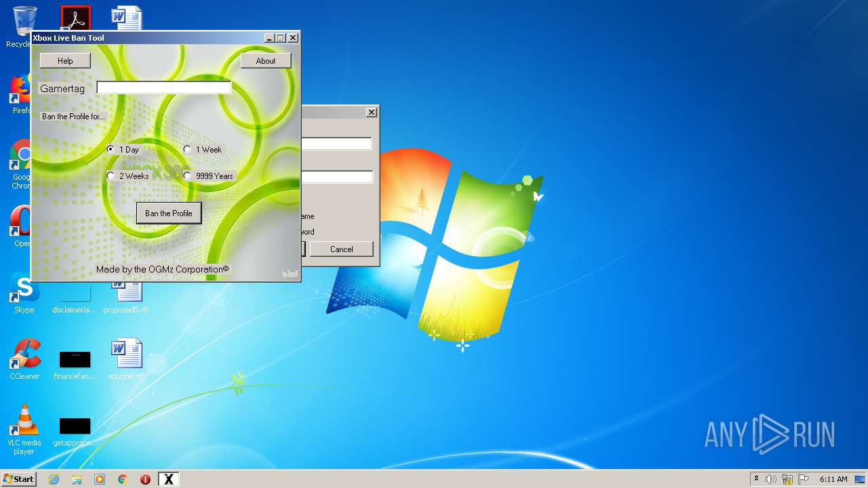Open the VLC media player shortcut
Image resolution: width=868 pixels, height=488 pixels.
[24, 430]
